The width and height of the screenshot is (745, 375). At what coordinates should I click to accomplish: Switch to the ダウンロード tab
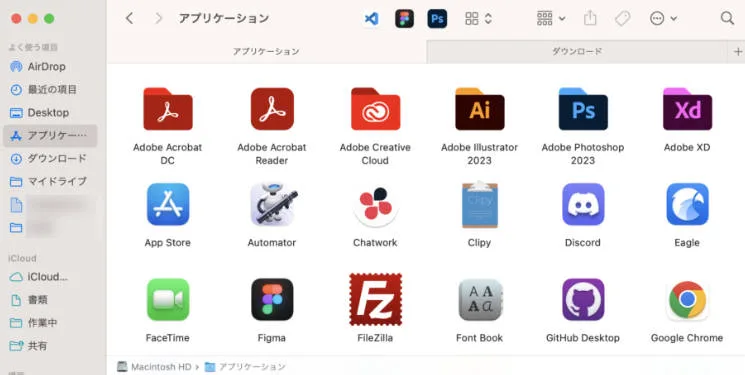[577, 51]
